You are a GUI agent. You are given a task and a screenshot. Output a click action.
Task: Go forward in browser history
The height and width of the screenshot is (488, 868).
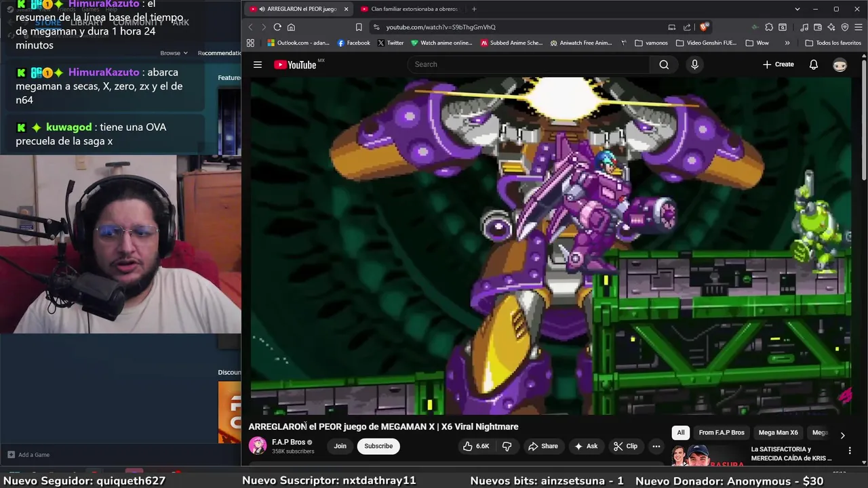pos(263,27)
